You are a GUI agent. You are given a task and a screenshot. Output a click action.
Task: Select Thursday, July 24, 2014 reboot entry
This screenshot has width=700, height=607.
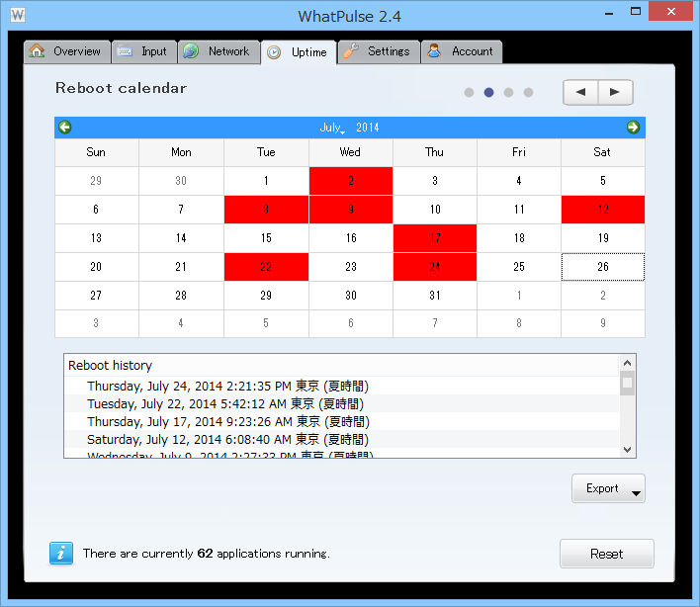341,387
